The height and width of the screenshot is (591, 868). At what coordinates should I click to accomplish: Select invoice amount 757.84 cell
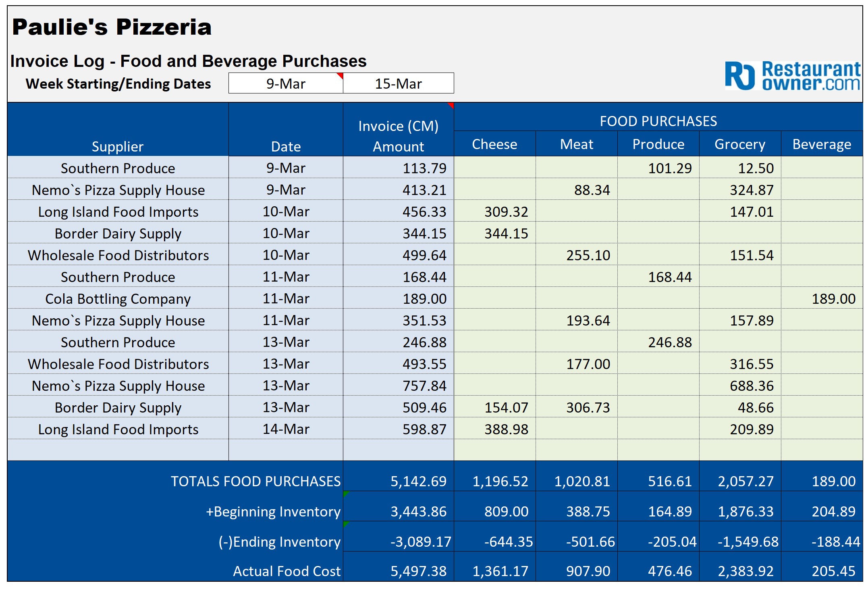(x=399, y=385)
